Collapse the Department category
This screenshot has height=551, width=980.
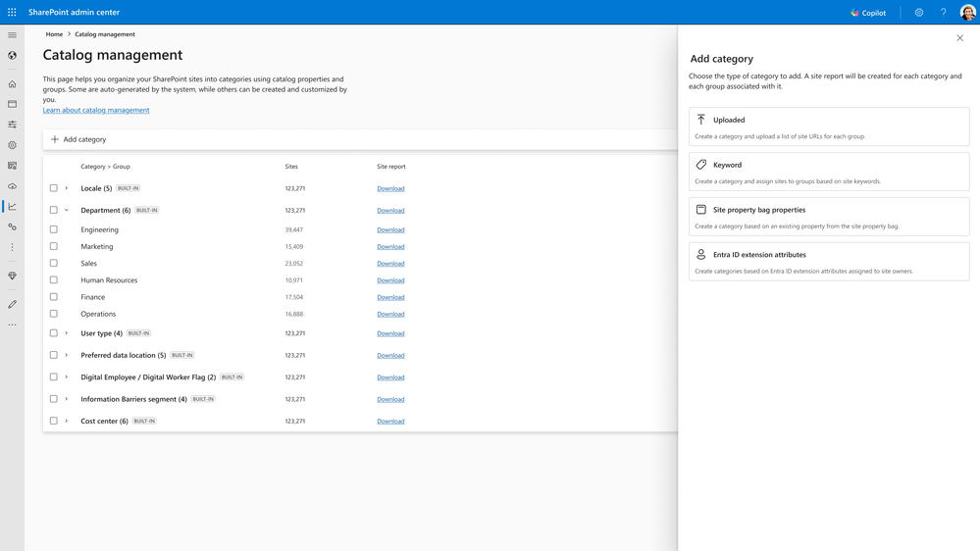pyautogui.click(x=67, y=210)
